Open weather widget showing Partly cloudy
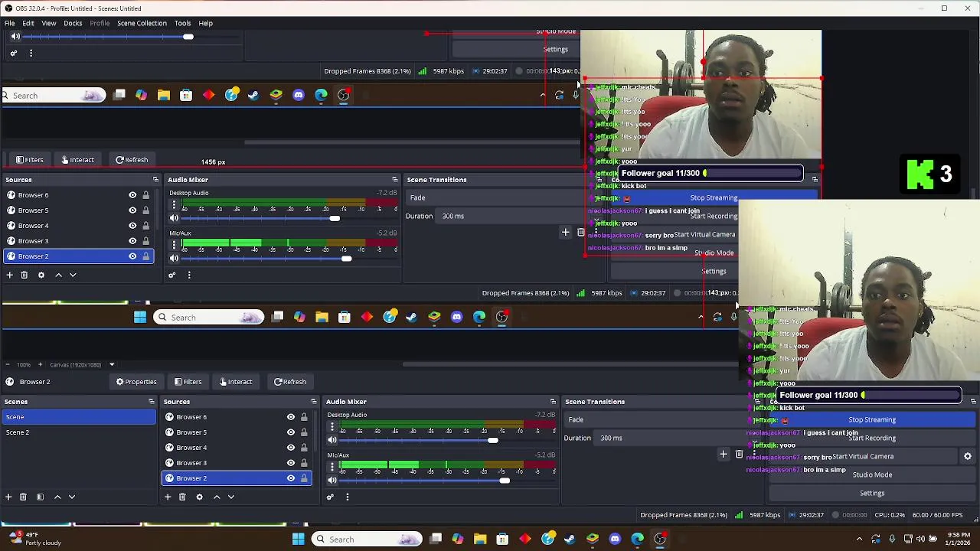This screenshot has height=551, width=980. tap(34, 539)
